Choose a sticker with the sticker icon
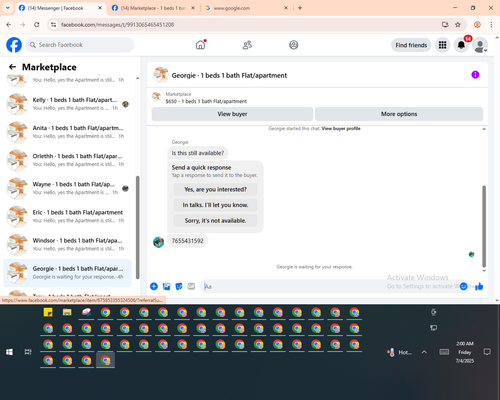This screenshot has width=500, height=400. click(x=179, y=286)
